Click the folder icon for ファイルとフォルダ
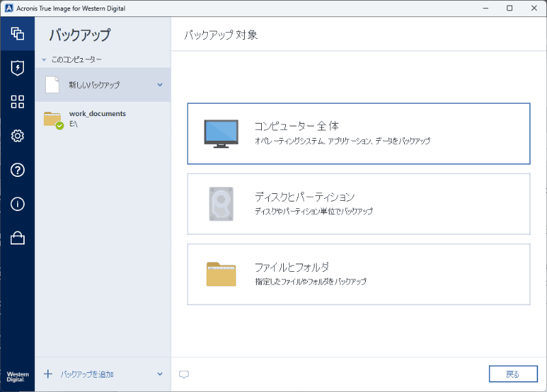 coord(221,275)
